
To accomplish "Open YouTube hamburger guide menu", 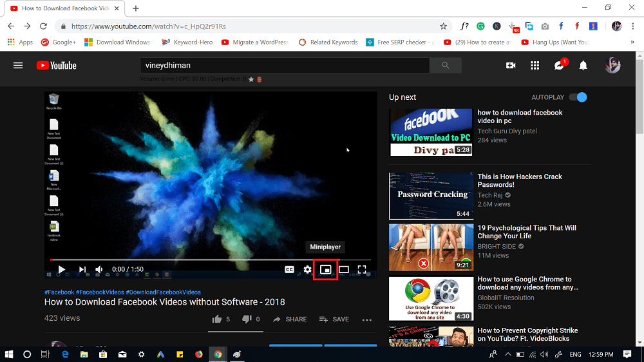I will (18, 65).
